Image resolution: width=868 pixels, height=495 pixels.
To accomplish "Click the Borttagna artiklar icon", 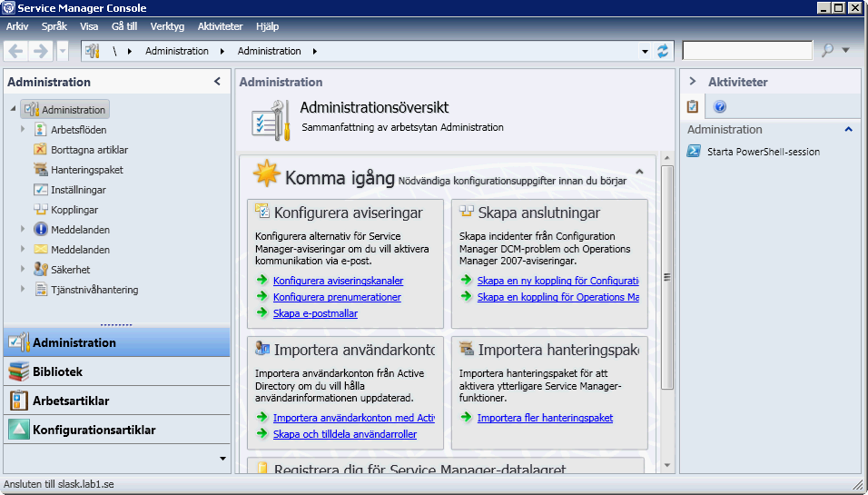I will coord(41,150).
